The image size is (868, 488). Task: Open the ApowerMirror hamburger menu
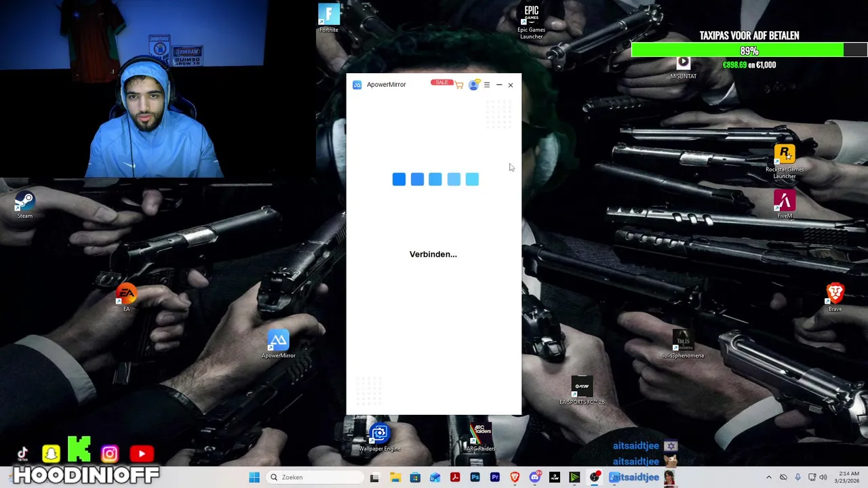pos(486,85)
